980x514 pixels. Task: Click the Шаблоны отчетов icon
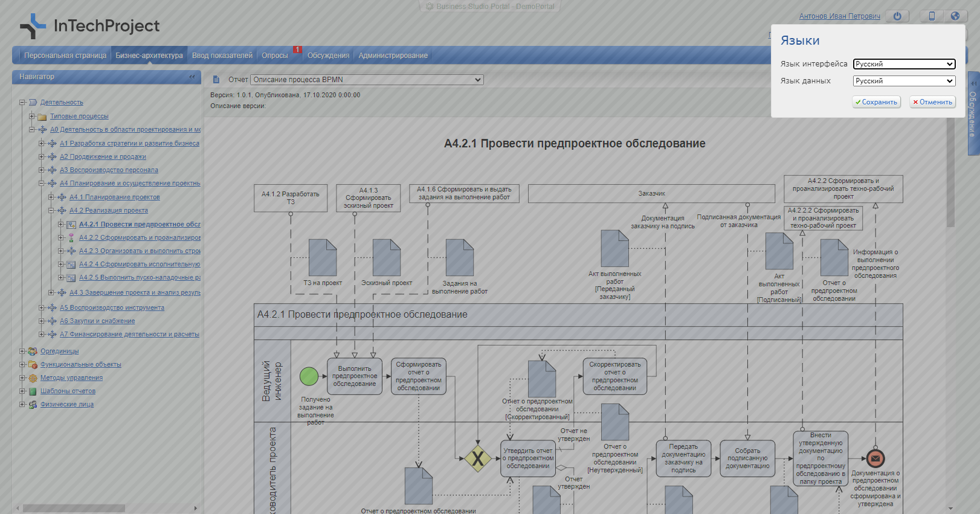[33, 391]
